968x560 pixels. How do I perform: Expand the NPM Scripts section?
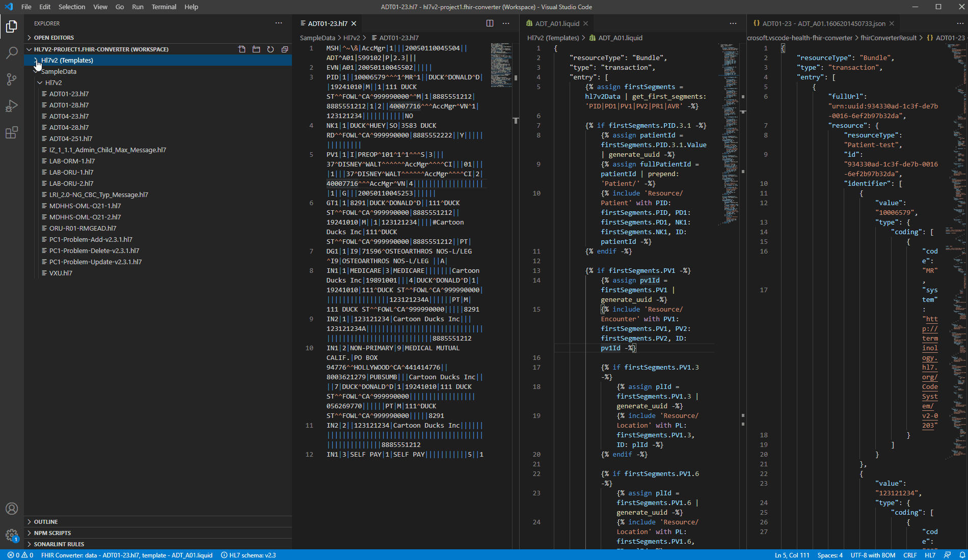[x=158, y=533]
